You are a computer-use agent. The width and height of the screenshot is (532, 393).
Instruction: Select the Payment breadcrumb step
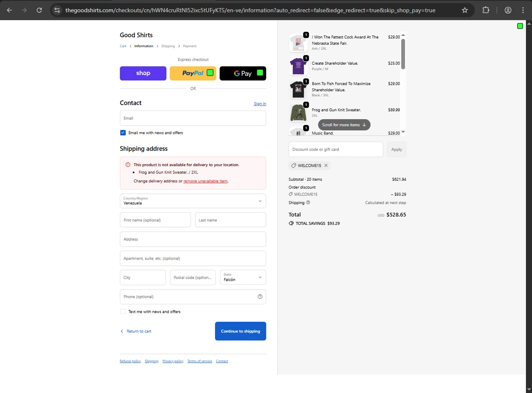coord(190,46)
